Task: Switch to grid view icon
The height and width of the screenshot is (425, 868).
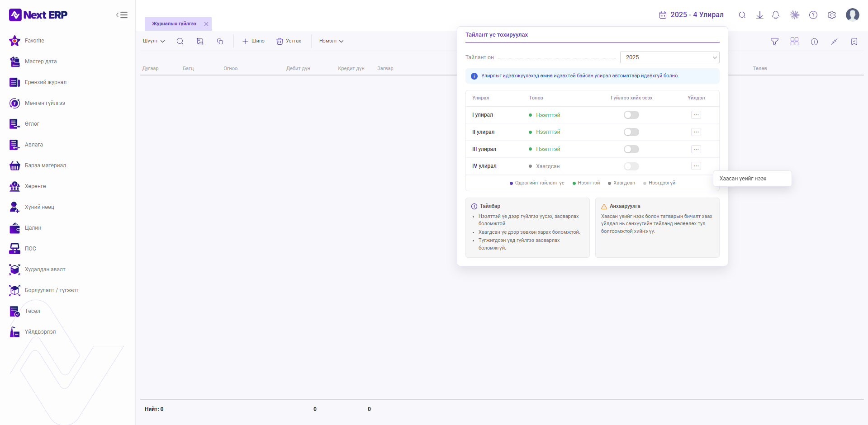Action: 794,42
